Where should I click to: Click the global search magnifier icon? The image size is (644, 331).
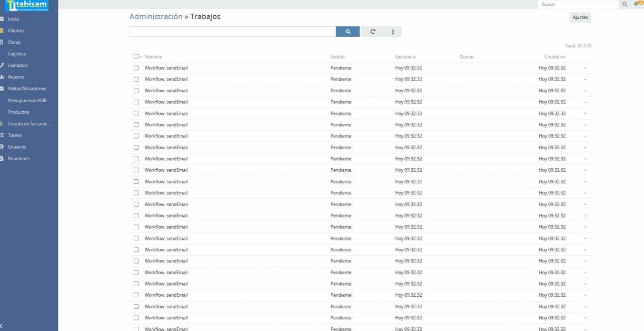(x=625, y=4)
